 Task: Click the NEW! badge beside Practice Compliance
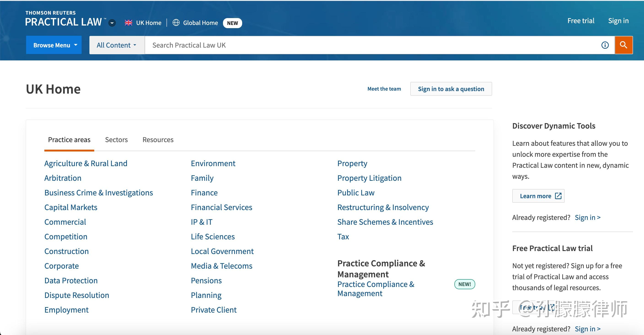pyautogui.click(x=464, y=284)
